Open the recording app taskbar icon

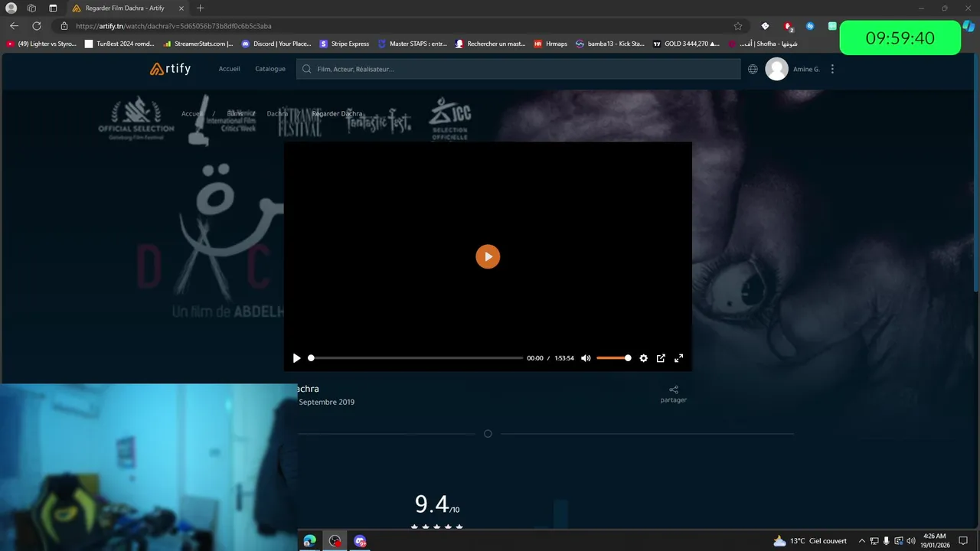coord(335,541)
